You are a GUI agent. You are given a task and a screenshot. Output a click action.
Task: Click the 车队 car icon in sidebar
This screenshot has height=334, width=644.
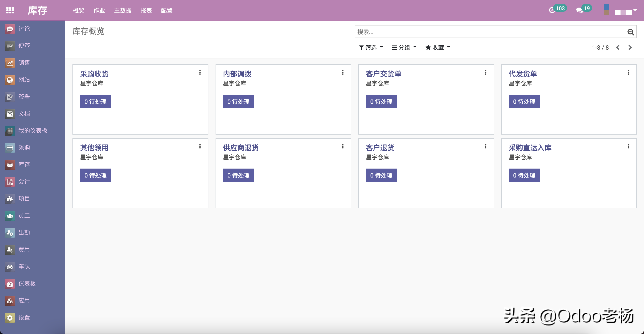coord(10,267)
